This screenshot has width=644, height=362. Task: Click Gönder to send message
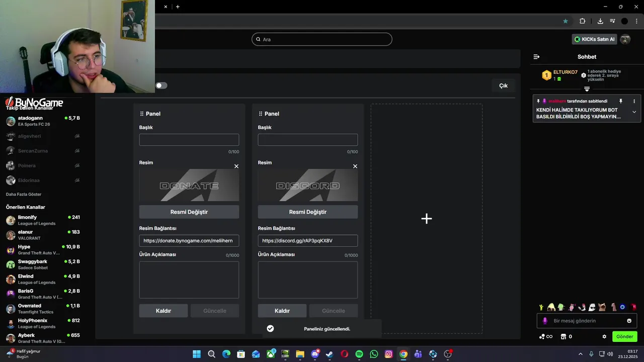[x=625, y=336]
